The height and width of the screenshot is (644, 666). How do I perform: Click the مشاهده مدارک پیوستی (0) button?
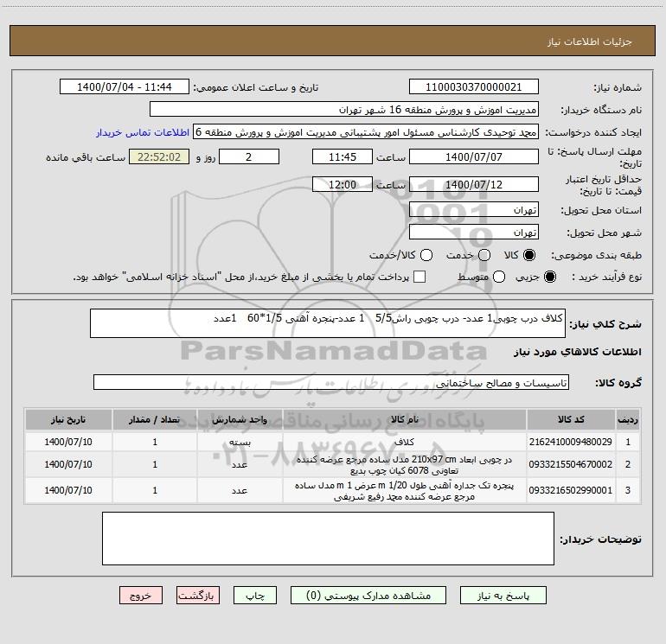click(x=368, y=596)
